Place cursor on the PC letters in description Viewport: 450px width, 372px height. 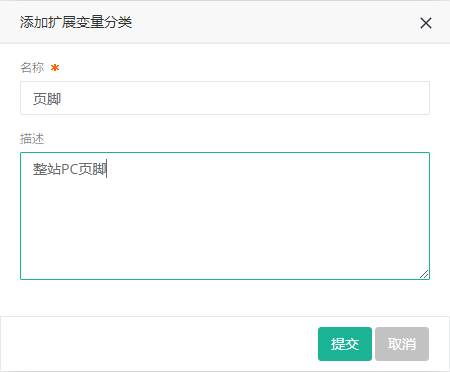click(70, 169)
